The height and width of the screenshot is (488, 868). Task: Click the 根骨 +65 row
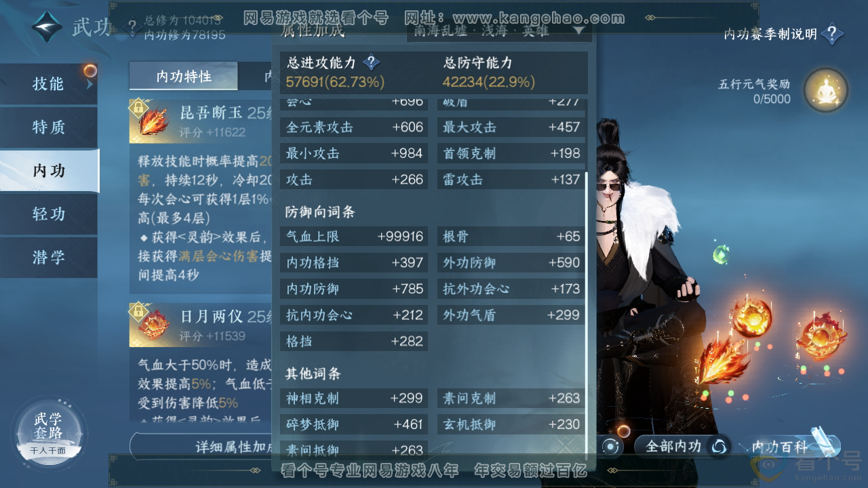click(x=511, y=237)
